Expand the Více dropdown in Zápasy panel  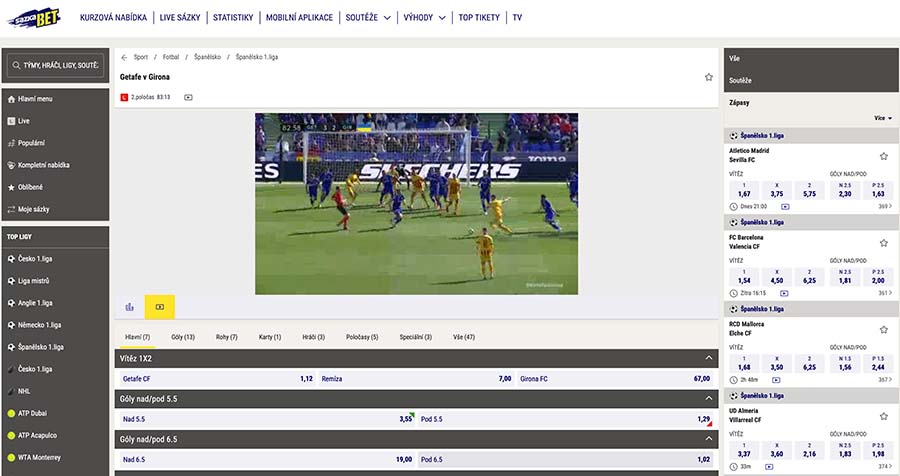881,118
